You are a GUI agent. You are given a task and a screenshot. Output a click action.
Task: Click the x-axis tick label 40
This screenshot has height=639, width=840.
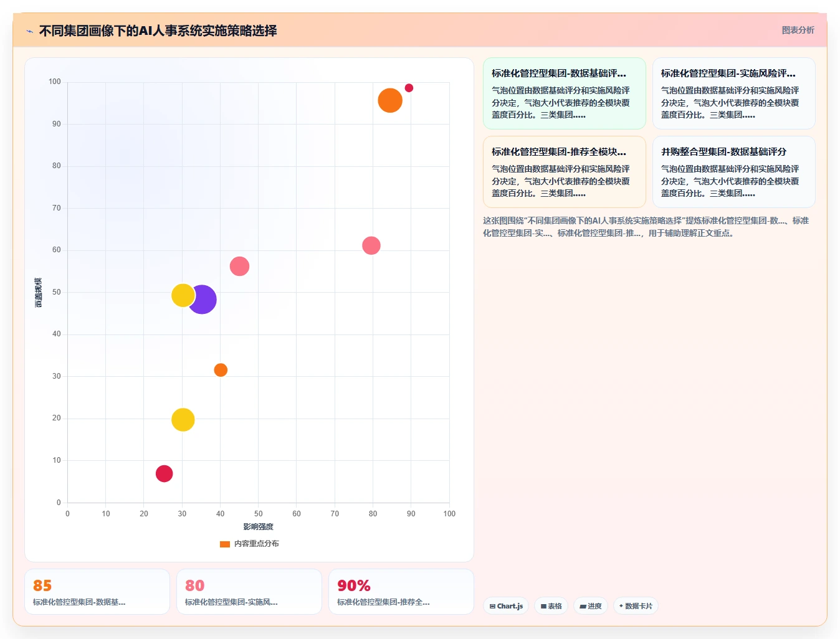tap(220, 514)
